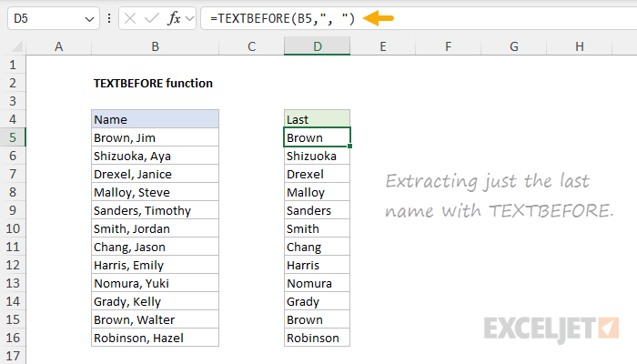Viewport: 637px width, 364px height.
Task: Click the 'Robinson' last name cell
Action: point(317,338)
